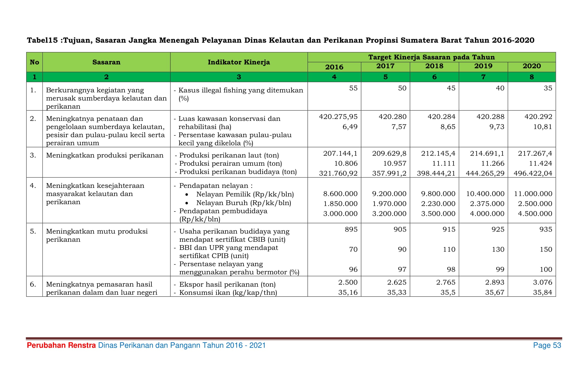
Task: Click the '2020' year header
Action: tap(532, 66)
